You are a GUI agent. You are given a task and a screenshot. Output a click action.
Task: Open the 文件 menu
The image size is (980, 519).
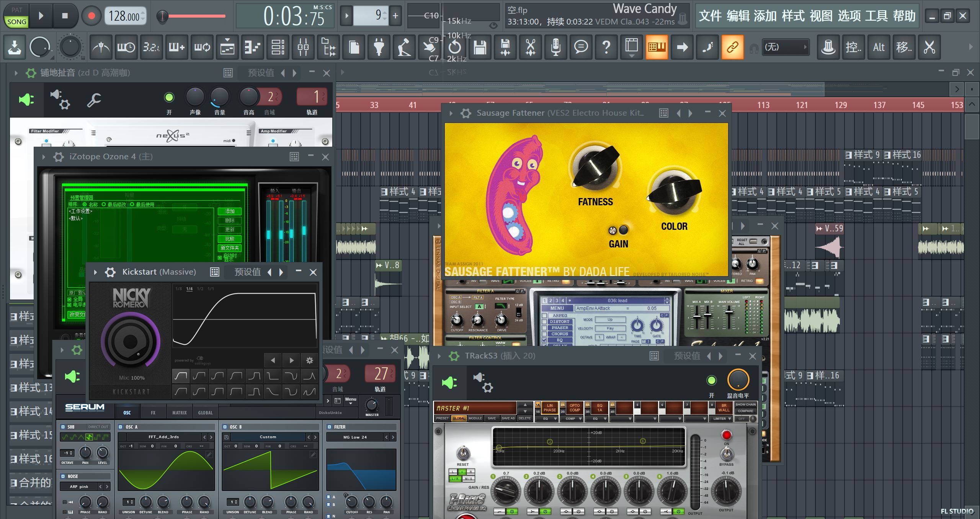pos(710,16)
